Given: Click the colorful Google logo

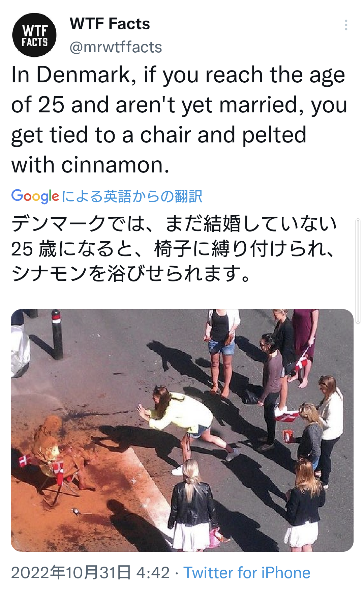Looking at the screenshot, I should (35, 196).
